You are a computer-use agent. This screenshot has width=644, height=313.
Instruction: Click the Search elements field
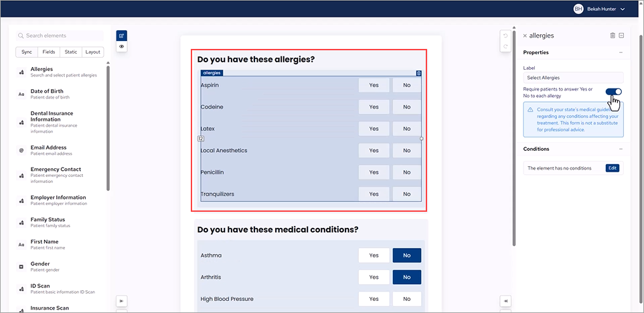click(x=60, y=36)
